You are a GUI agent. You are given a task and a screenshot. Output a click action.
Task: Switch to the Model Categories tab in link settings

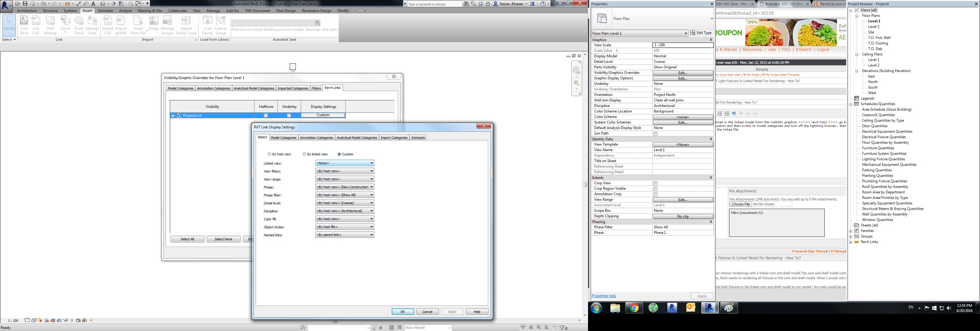coord(283,138)
